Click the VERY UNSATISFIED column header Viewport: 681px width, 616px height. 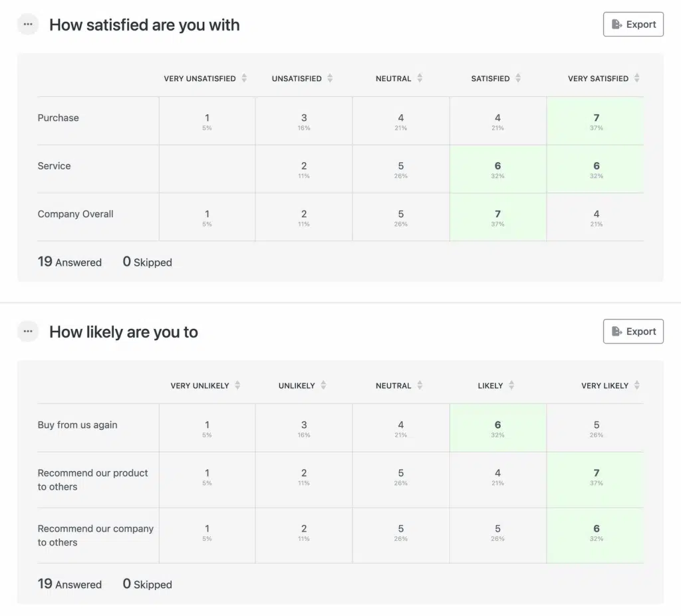click(200, 78)
